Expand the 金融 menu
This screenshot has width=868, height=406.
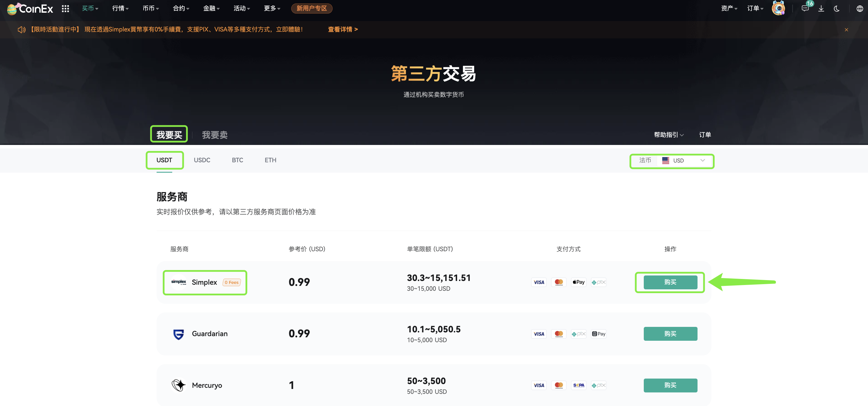click(211, 8)
